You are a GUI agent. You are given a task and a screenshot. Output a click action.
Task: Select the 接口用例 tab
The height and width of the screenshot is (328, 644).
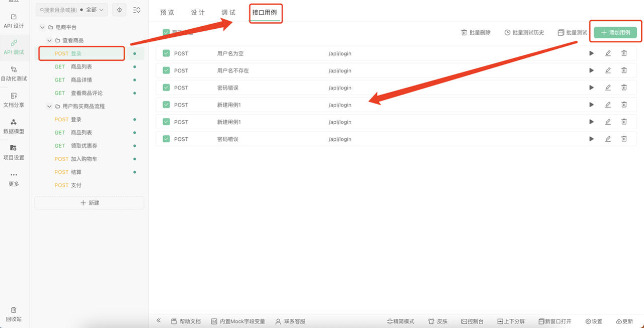click(264, 12)
